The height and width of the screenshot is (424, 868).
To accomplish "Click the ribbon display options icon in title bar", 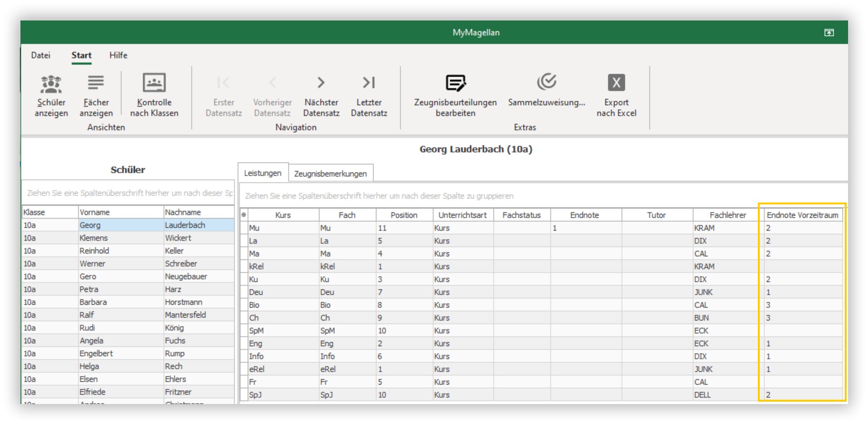I will (x=829, y=32).
